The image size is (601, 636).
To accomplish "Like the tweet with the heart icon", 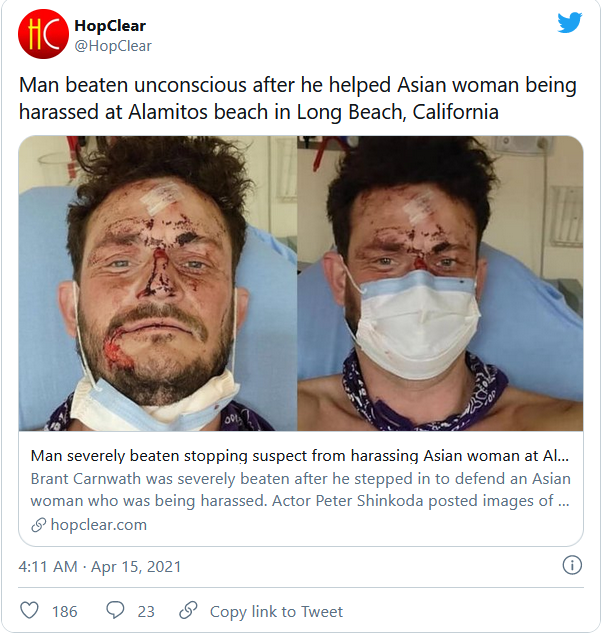I will (x=30, y=611).
